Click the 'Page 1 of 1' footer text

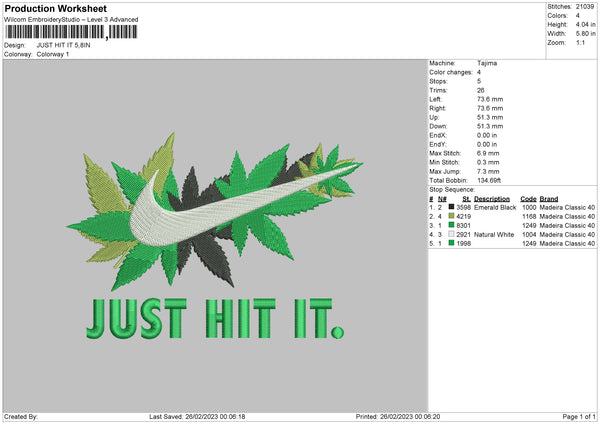pyautogui.click(x=579, y=416)
